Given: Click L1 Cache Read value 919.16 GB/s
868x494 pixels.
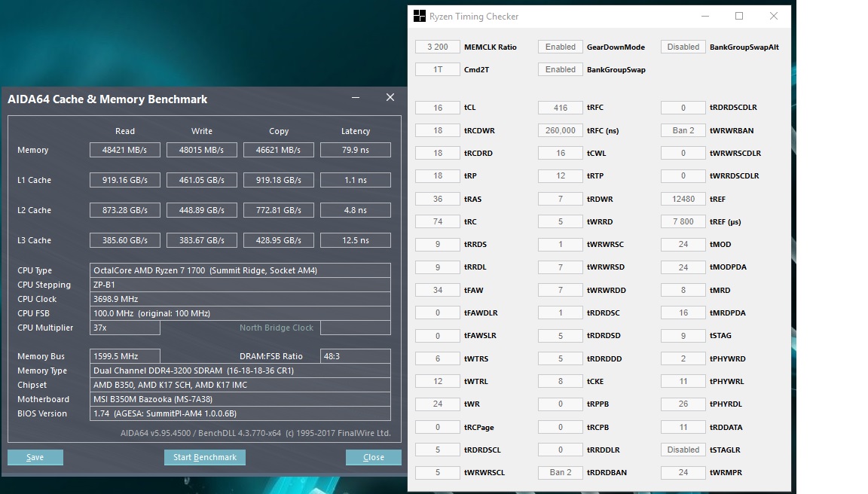Looking at the screenshot, I should pyautogui.click(x=125, y=180).
